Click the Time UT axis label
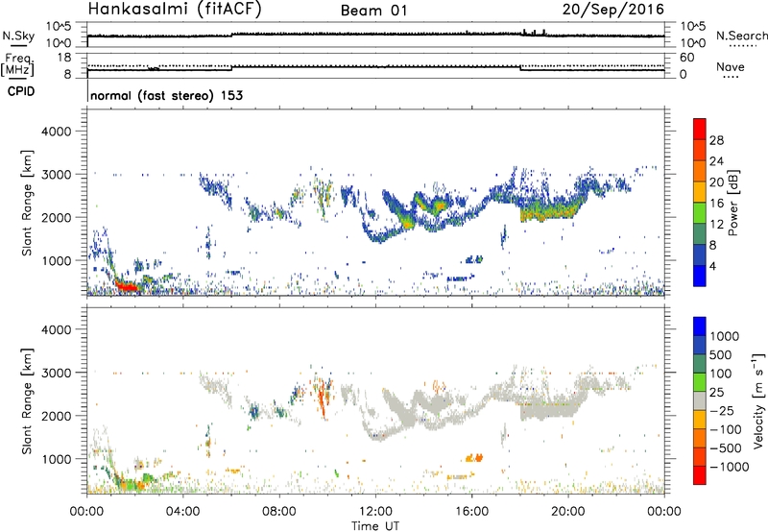 (x=375, y=526)
